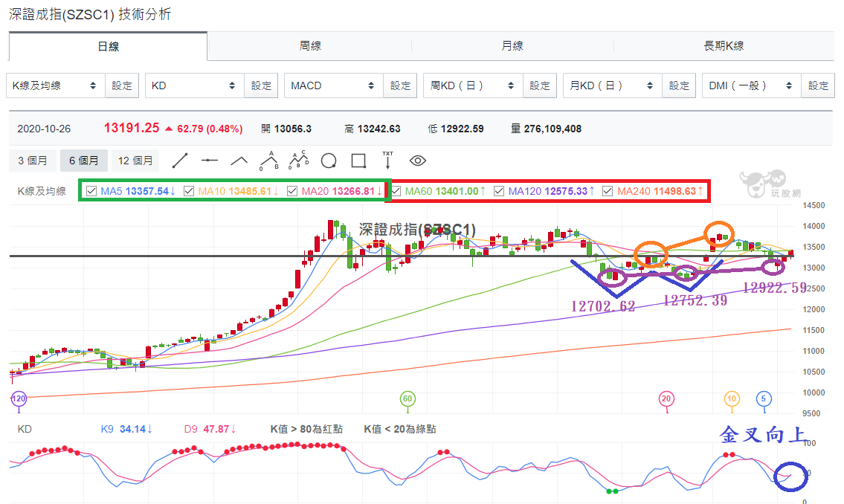
Task: Uncheck the MA20 moving average checkbox
Action: pos(292,191)
